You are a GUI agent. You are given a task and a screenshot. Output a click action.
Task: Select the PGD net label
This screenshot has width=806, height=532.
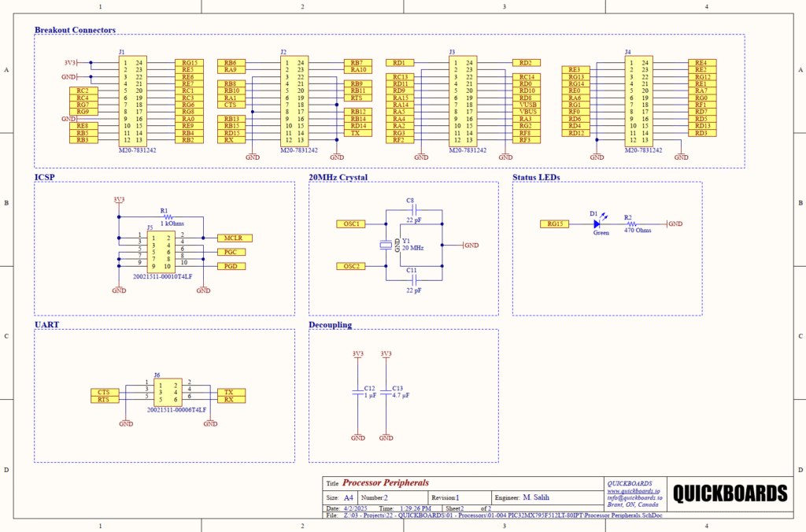232,267
